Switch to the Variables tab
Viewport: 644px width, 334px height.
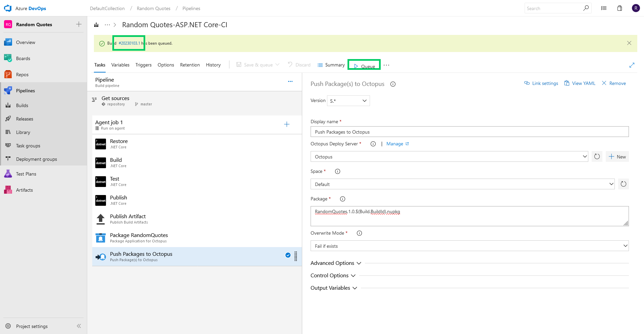point(120,65)
